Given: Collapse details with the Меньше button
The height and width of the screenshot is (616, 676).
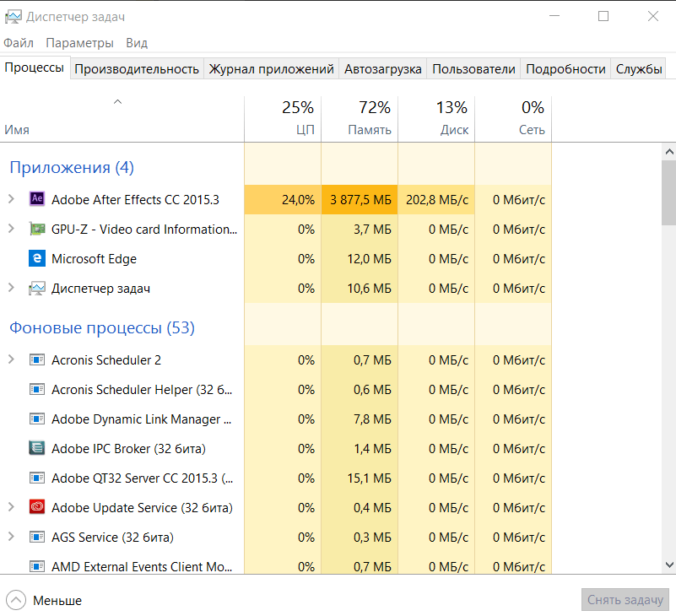Looking at the screenshot, I should [45, 601].
